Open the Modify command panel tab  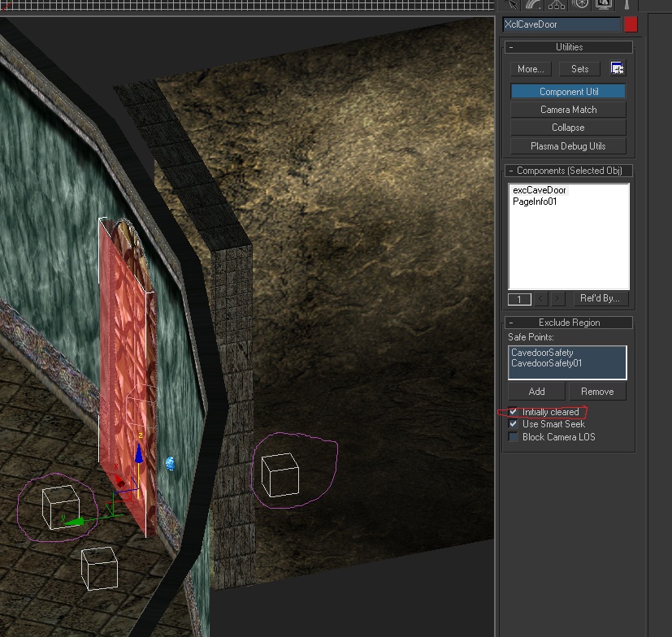click(534, 4)
